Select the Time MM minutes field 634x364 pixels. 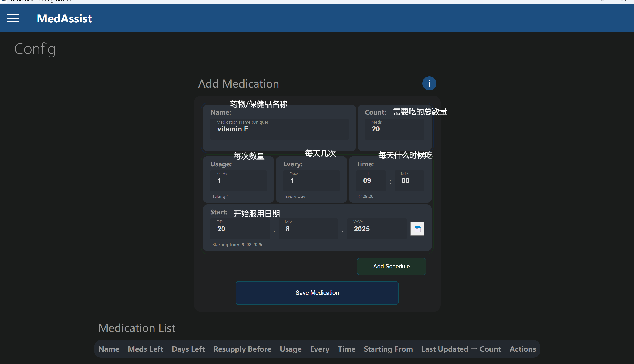click(409, 181)
